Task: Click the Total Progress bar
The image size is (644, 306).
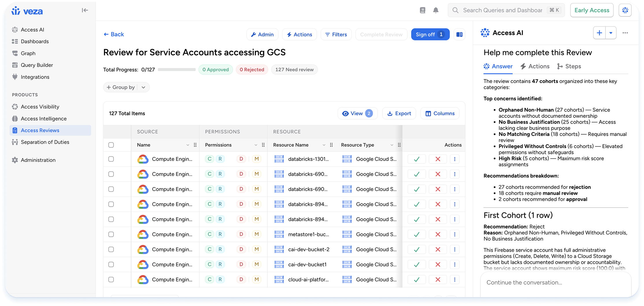Action: click(177, 70)
